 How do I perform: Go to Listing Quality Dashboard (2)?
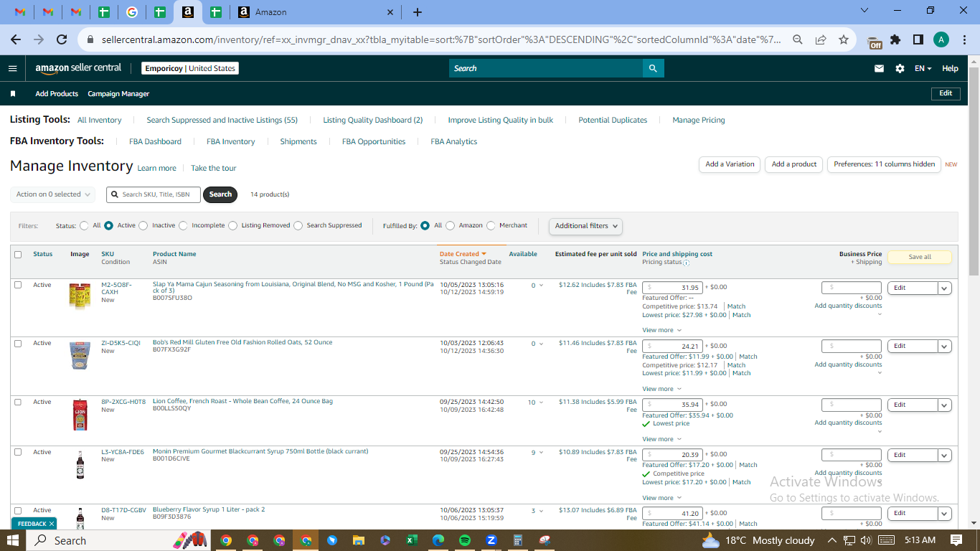click(x=373, y=120)
